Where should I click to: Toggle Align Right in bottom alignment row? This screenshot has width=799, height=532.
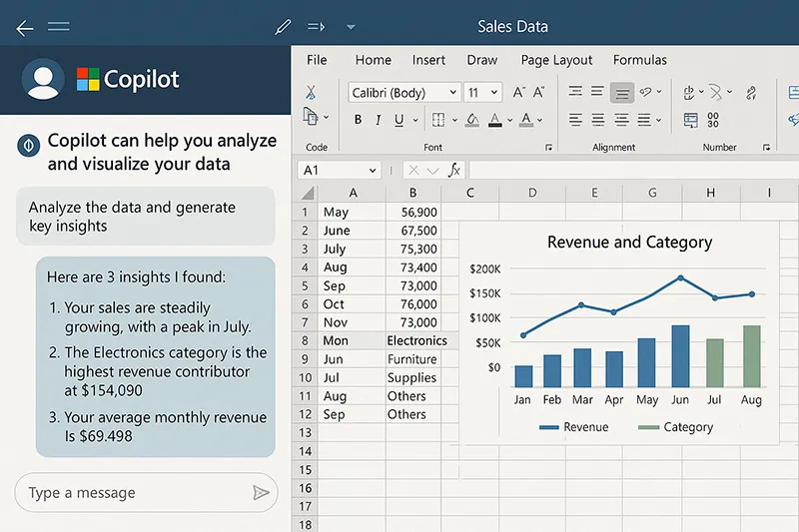pos(621,120)
